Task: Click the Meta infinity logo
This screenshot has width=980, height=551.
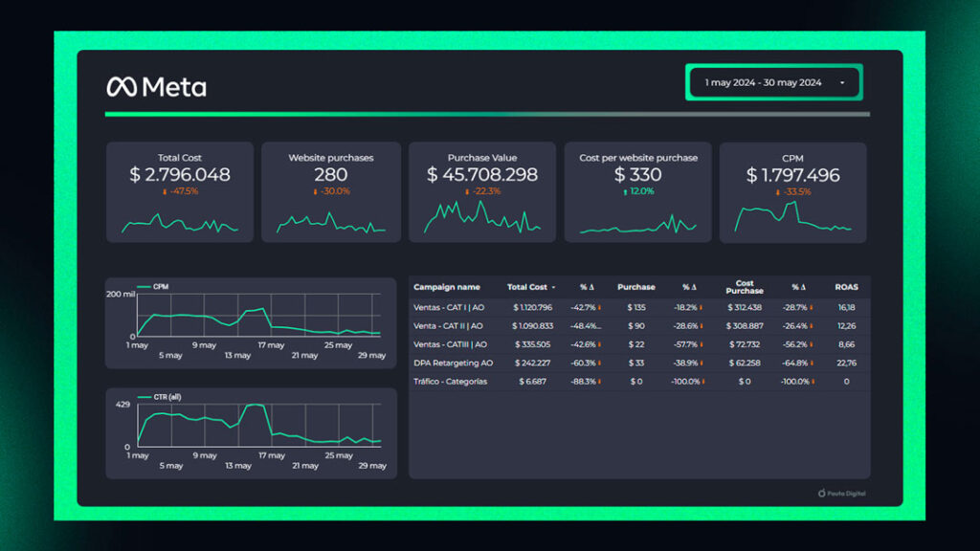Action: point(122,87)
